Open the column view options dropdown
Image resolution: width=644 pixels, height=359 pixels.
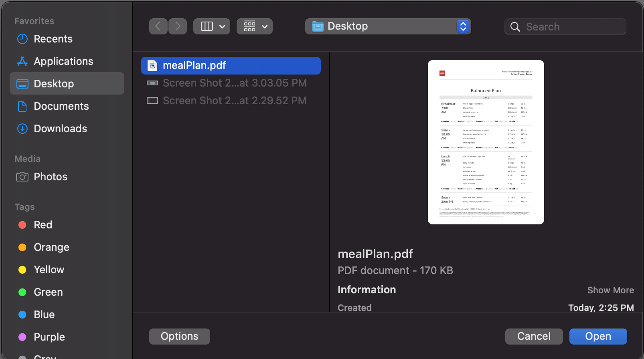[212, 26]
